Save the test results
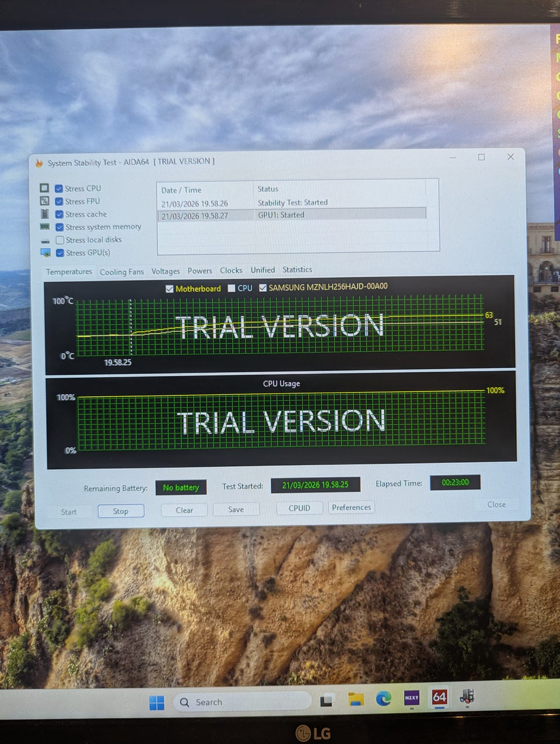 [236, 509]
